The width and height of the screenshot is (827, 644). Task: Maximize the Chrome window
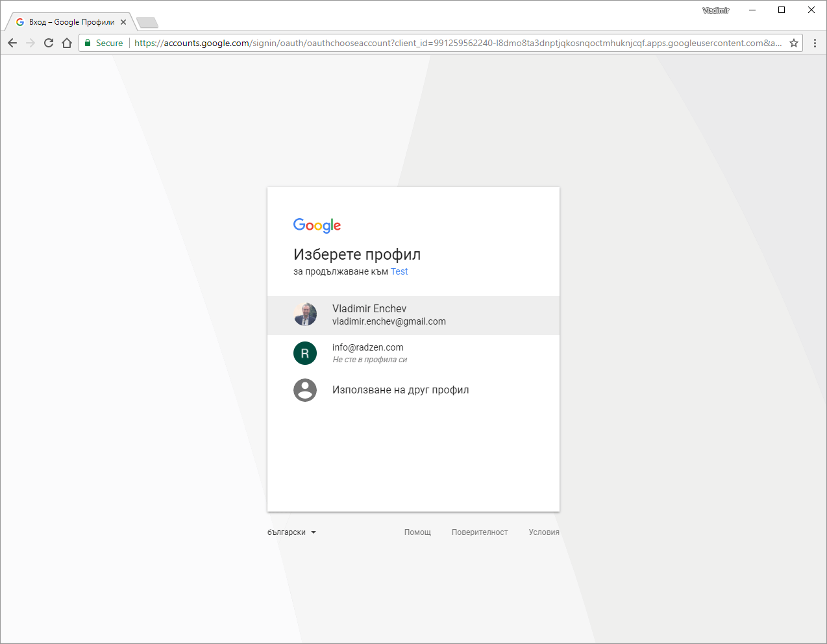tap(782, 10)
